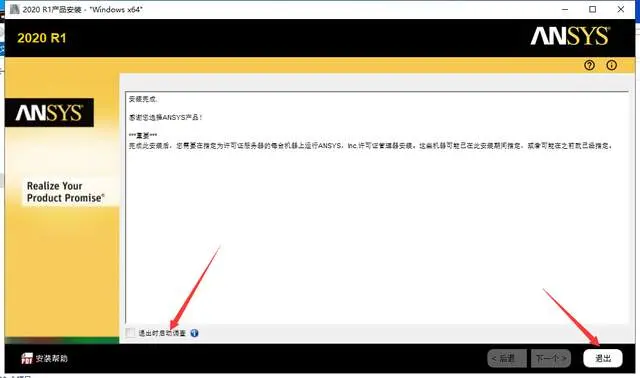Click the ***重要*** heading text
The image size is (640, 378).
[x=143, y=136]
